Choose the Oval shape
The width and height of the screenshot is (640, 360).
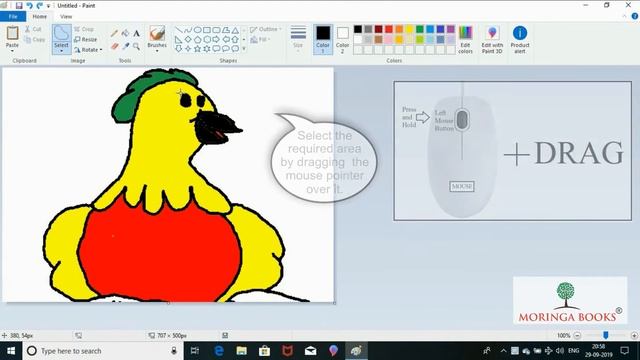[x=197, y=30]
